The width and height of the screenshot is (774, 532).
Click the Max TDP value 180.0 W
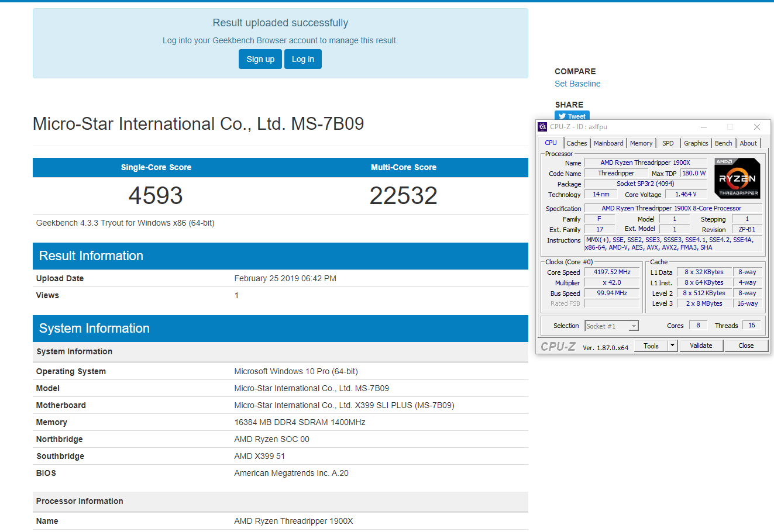click(694, 173)
